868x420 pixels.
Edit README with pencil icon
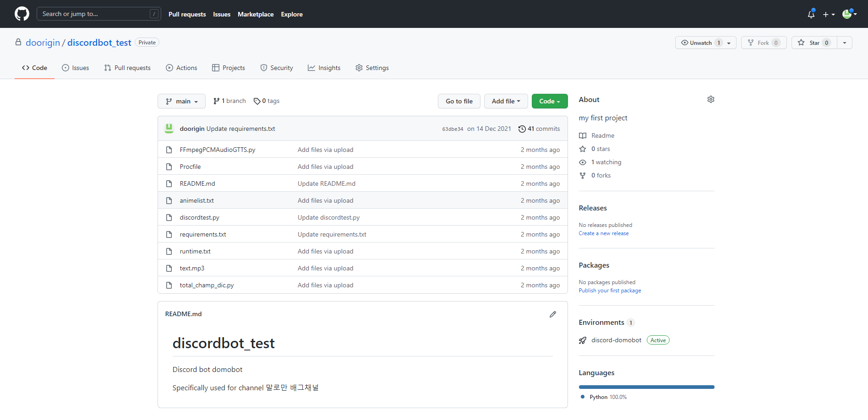pyautogui.click(x=553, y=314)
